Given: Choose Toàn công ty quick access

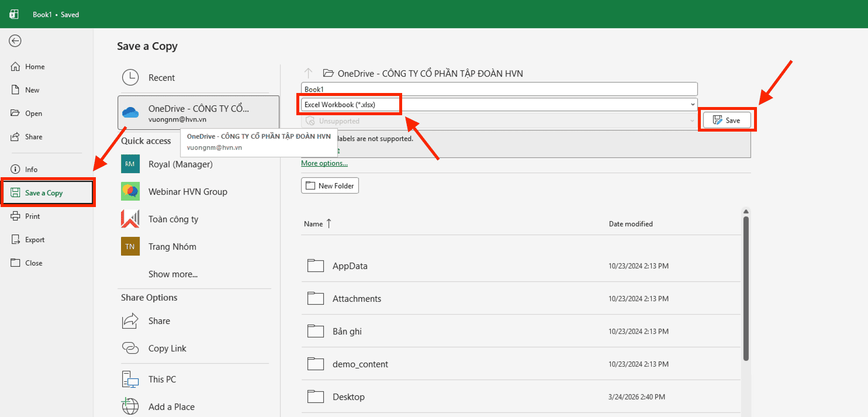Looking at the screenshot, I should 173,219.
